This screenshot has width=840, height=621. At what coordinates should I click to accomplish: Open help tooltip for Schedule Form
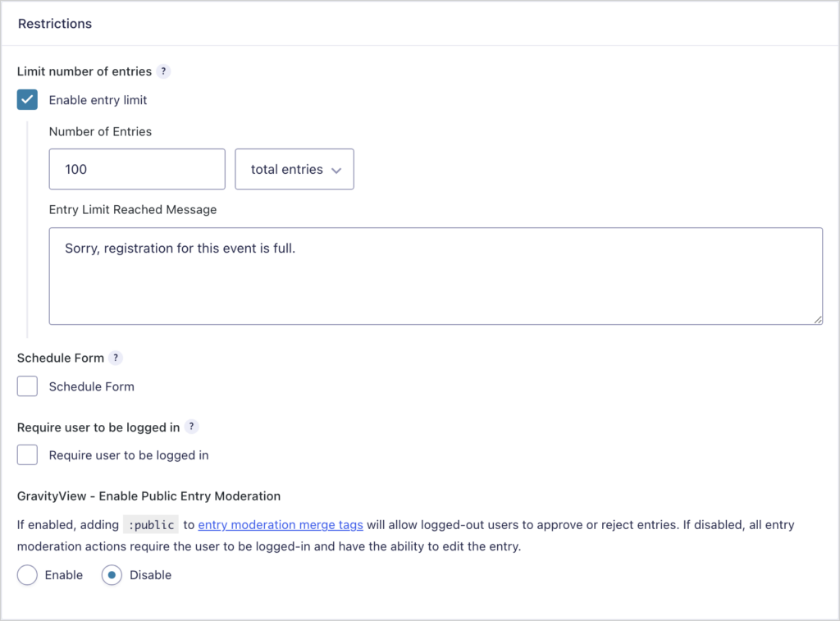[116, 358]
